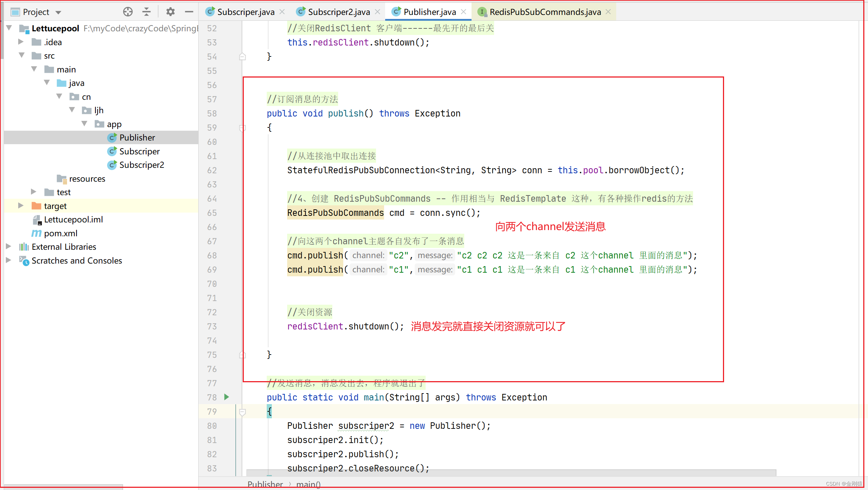
Task: Click the "c1" channel argument
Action: pyautogui.click(x=399, y=270)
